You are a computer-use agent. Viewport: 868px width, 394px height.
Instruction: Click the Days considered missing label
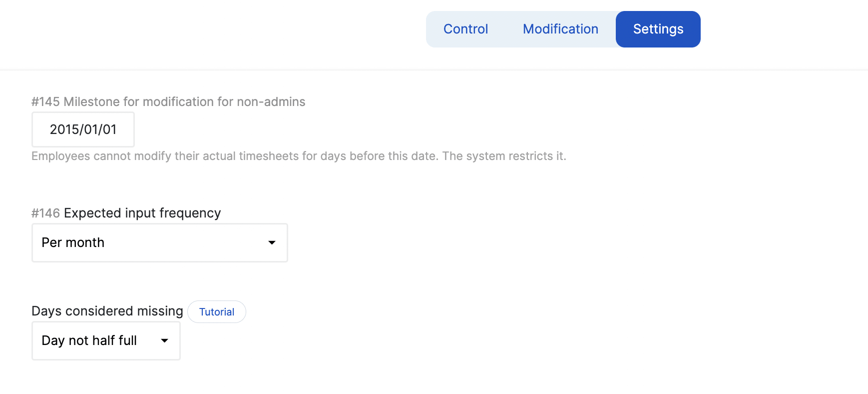point(107,311)
